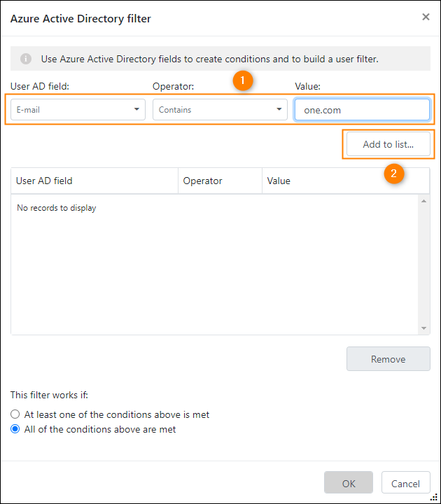This screenshot has width=441, height=504.
Task: Open the User AD field dropdown showing E-mail
Action: [x=78, y=110]
